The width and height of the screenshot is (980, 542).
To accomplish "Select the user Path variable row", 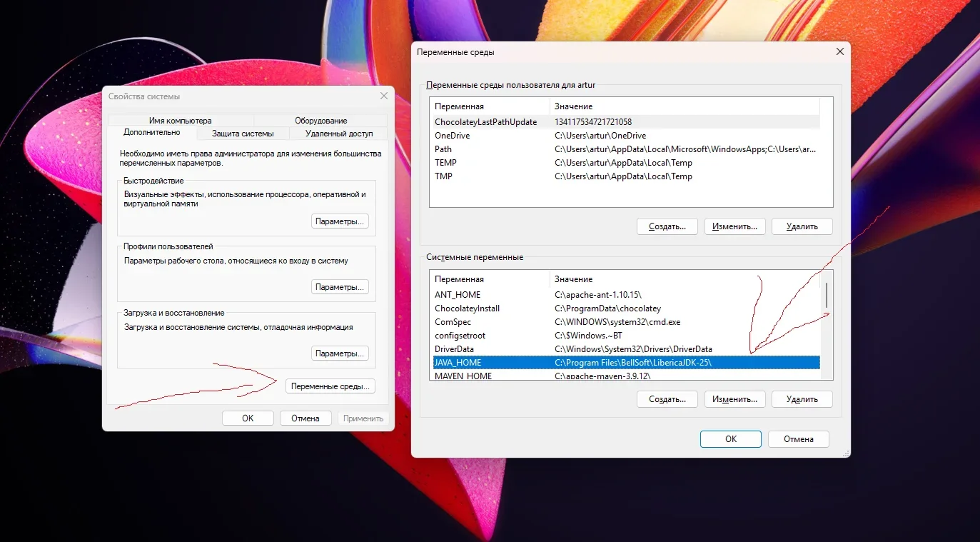I will [626, 149].
